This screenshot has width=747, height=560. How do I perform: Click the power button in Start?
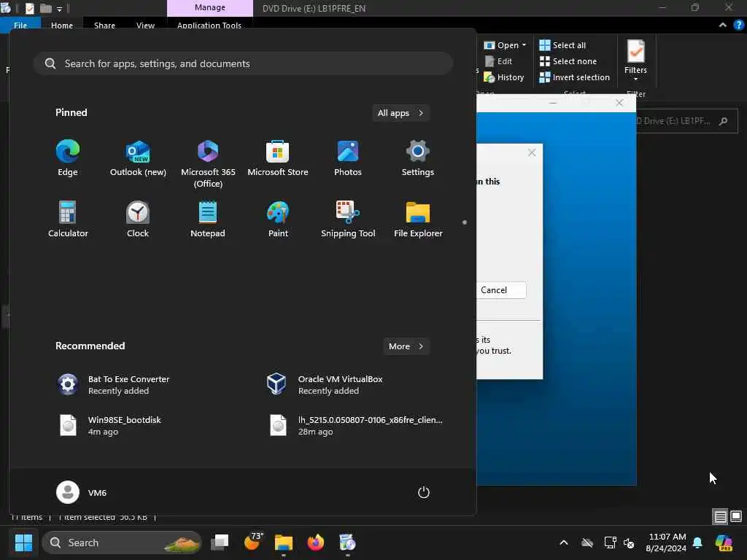424,492
